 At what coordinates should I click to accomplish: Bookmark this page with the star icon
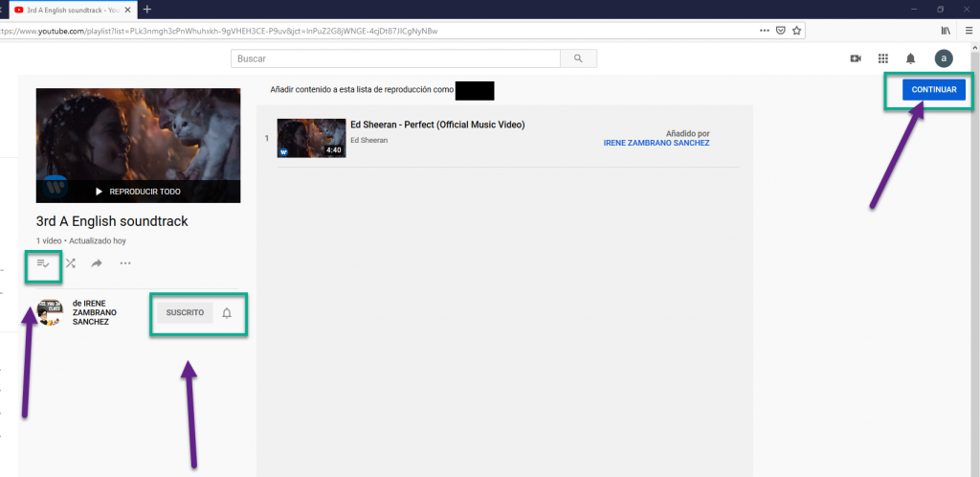click(796, 30)
